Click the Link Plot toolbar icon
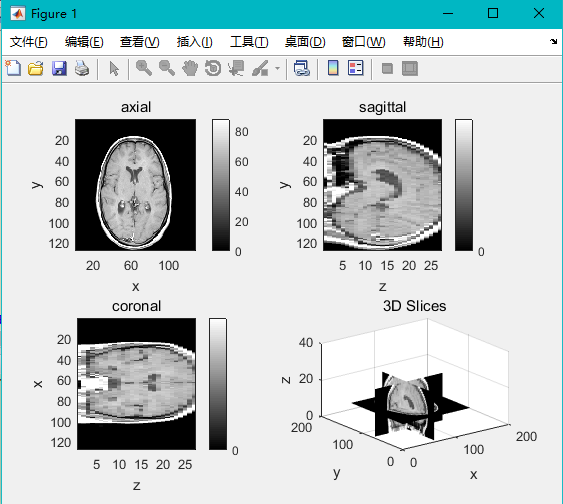The image size is (563, 504). click(x=302, y=68)
